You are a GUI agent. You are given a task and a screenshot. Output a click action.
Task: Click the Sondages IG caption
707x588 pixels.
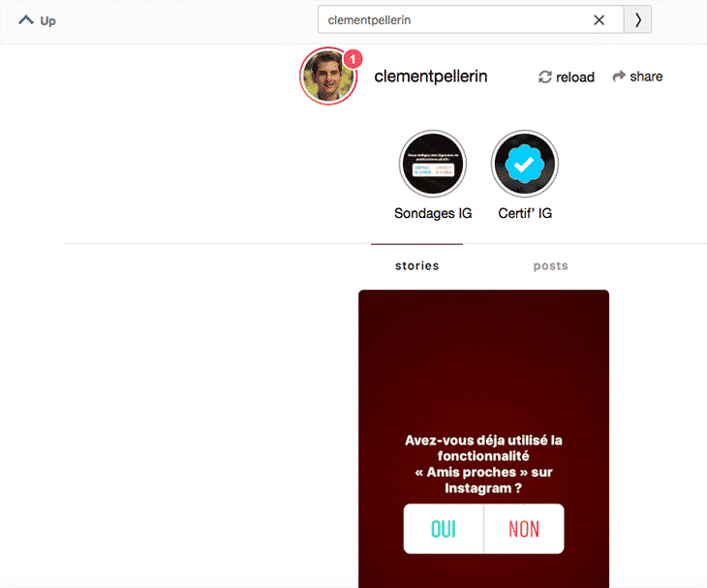433,213
